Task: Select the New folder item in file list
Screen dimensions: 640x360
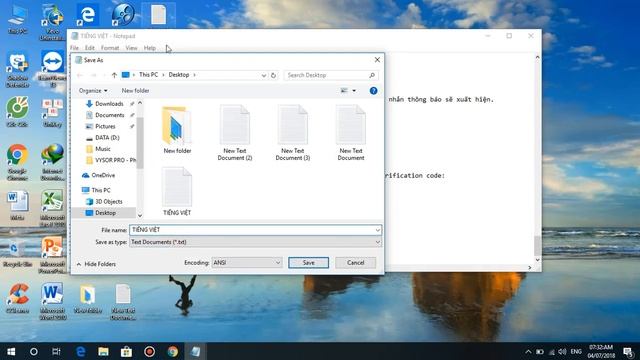Action: click(177, 130)
